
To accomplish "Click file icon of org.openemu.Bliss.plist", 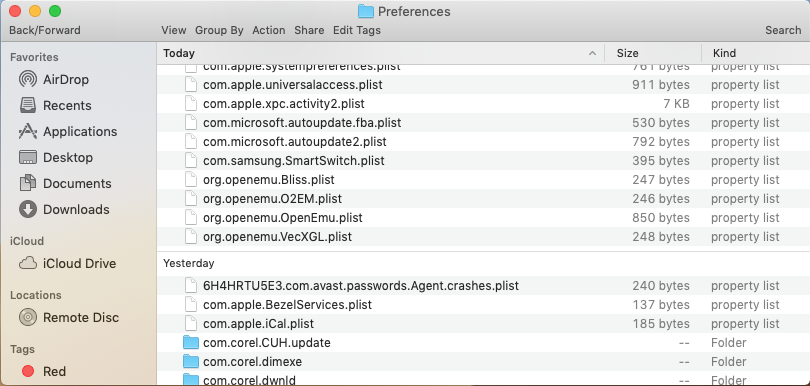I will coord(191,180).
